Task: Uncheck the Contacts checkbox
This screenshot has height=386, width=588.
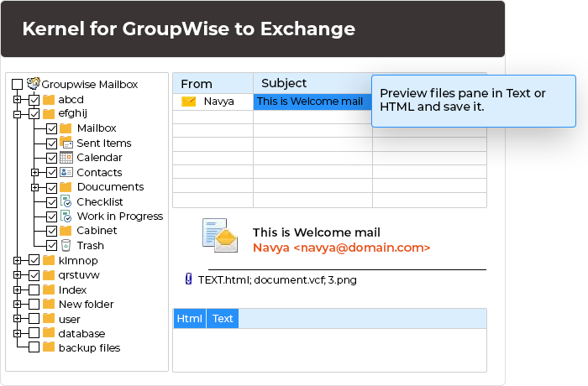Action: click(x=52, y=173)
